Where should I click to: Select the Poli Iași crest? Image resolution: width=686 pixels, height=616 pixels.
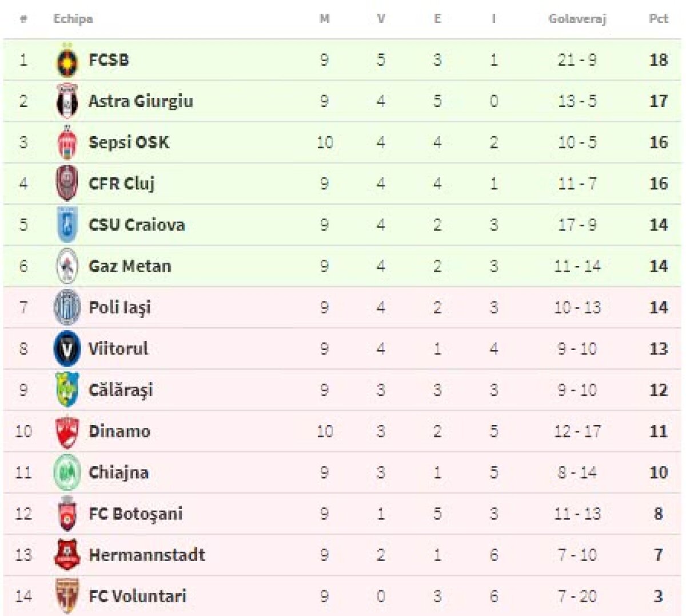67,308
